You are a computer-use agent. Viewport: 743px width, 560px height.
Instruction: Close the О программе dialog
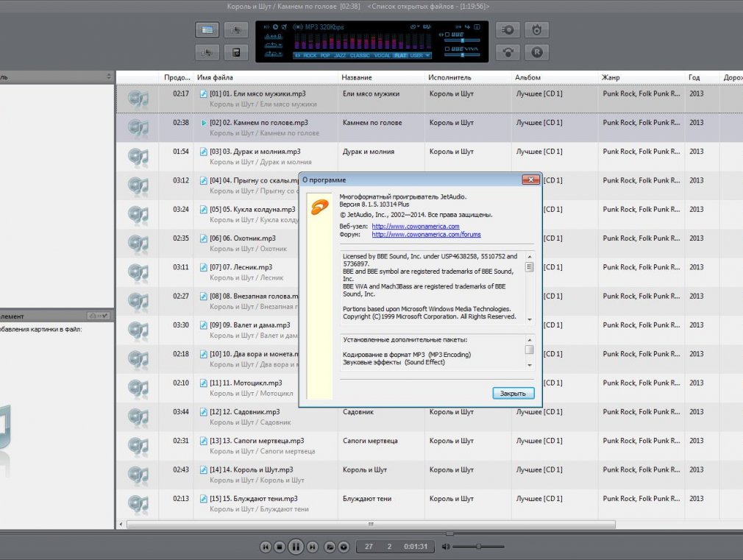[x=530, y=180]
